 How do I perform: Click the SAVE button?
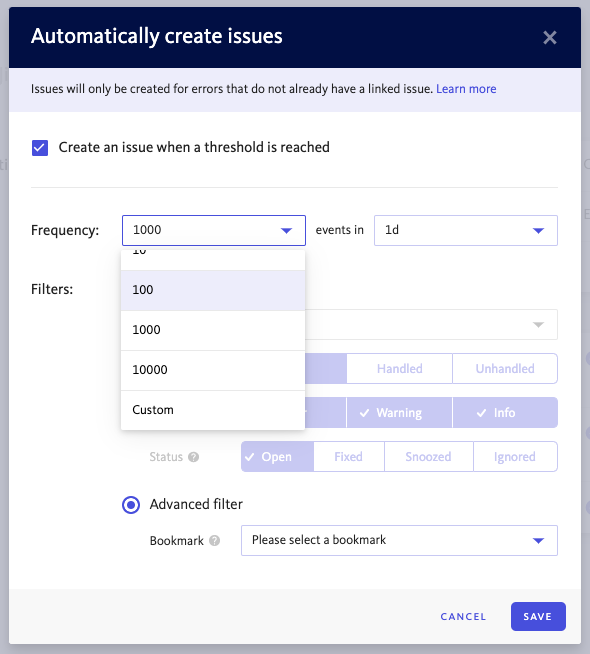point(538,616)
